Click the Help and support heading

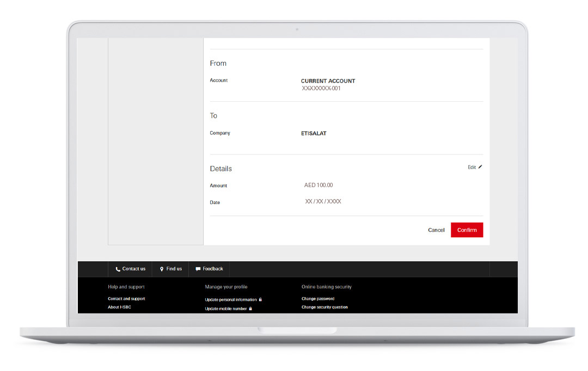126,287
